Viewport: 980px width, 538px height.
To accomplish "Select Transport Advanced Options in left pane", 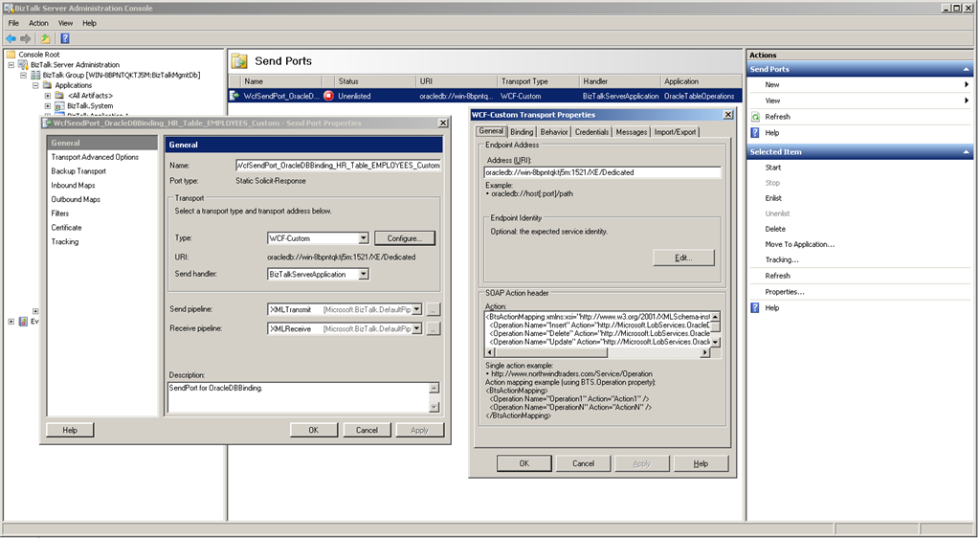I will (x=95, y=157).
